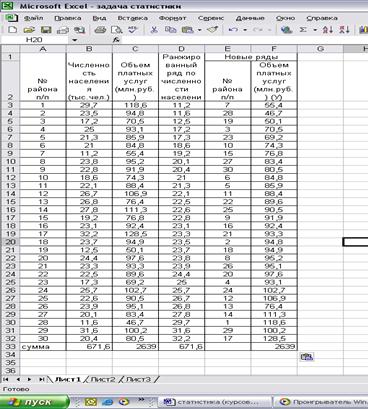The height and width of the screenshot is (409, 368).
Task: Open the Undo history dropdown arrow
Action: (x=245, y=30)
